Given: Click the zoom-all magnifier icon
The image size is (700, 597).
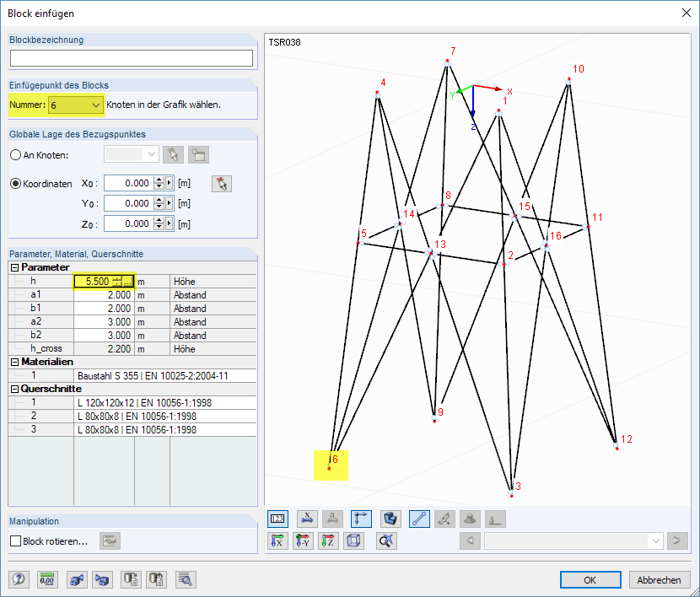Looking at the screenshot, I should tap(386, 541).
